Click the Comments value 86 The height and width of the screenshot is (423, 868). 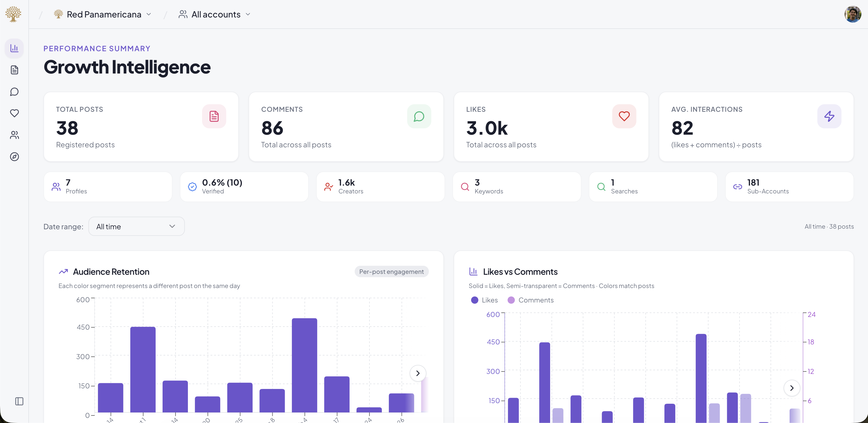click(272, 128)
